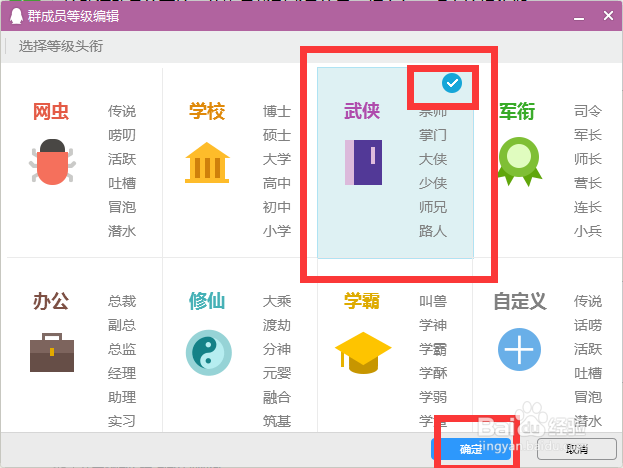This screenshot has height=468, width=623.
Task: Click 潜水 level in 网虫 list
Action: coord(122,231)
